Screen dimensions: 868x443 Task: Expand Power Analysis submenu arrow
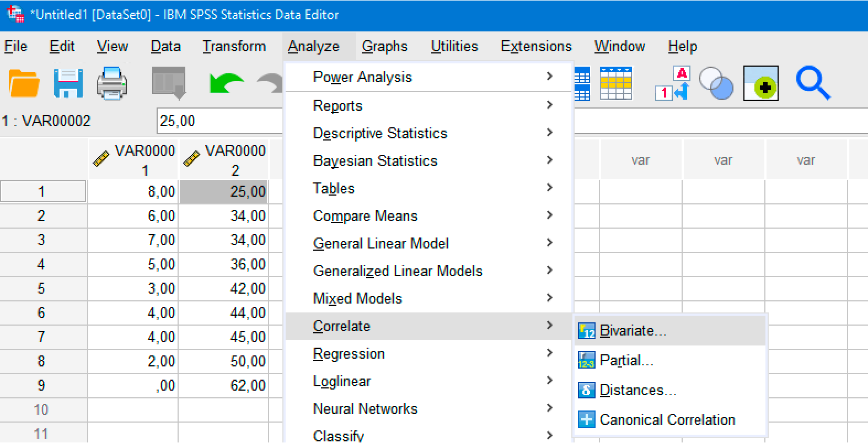tap(549, 76)
